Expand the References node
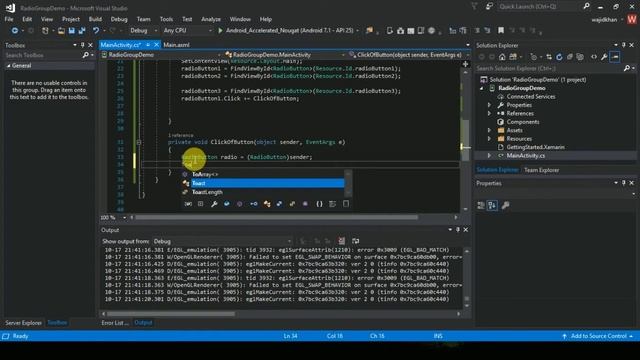The width and height of the screenshot is (640, 360). (489, 113)
